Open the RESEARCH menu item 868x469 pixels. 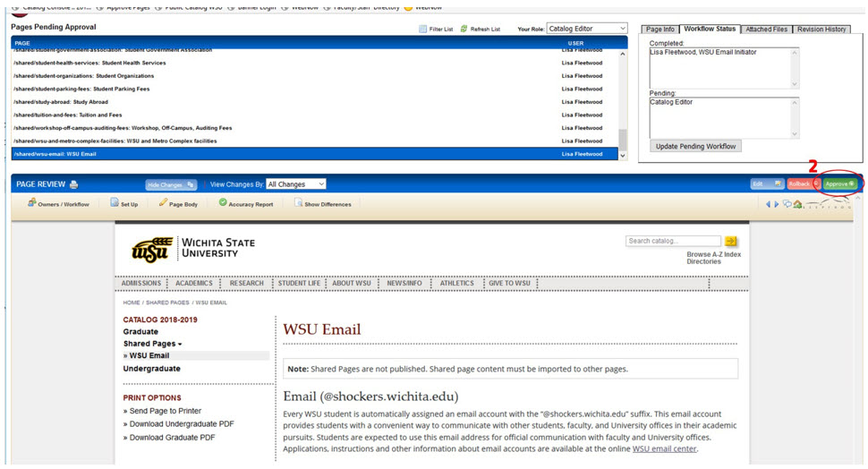pos(246,283)
